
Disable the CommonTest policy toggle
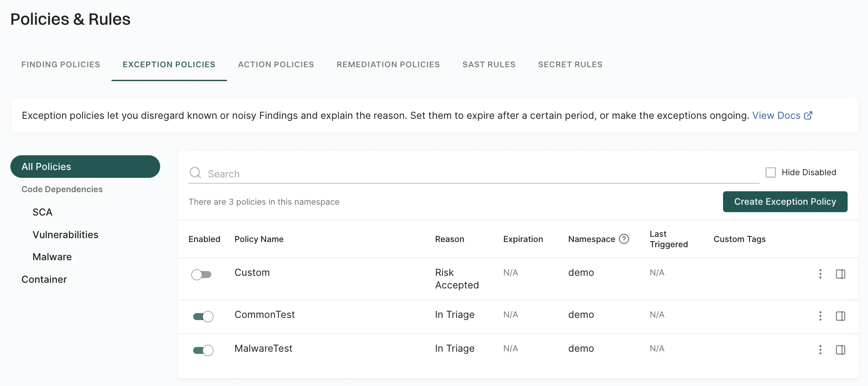tap(203, 317)
